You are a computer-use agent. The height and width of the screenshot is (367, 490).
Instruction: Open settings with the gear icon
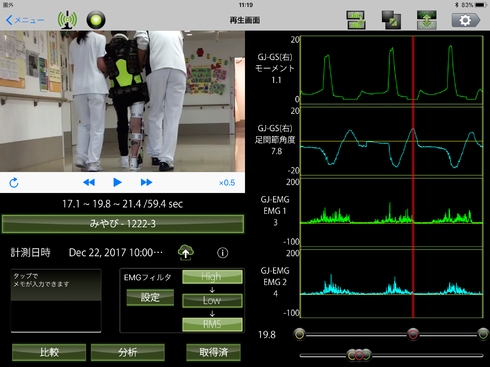click(x=466, y=20)
